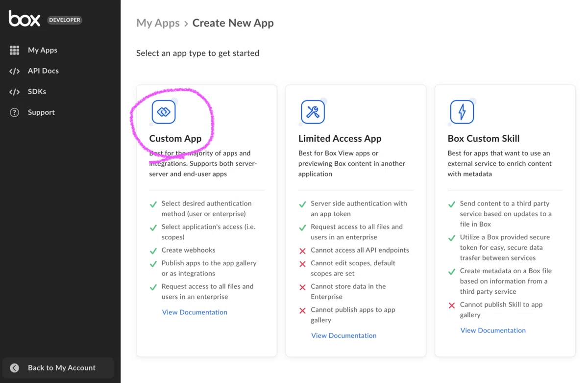Click the DEVELOPER badge beside the Box logo
The width and height of the screenshot is (588, 383).
65,20
